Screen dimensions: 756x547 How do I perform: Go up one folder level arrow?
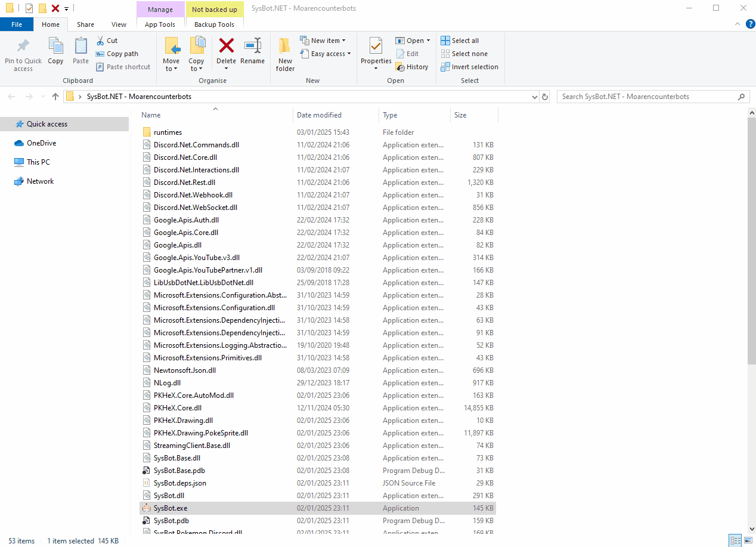[55, 97]
